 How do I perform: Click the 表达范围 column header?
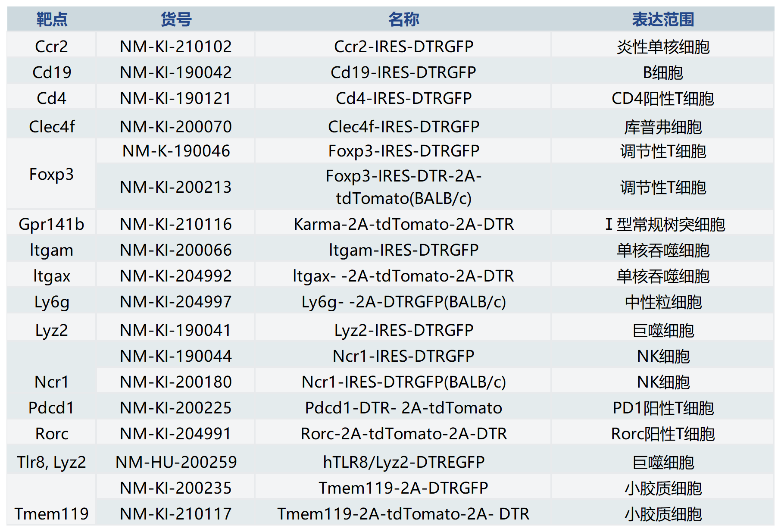[x=663, y=19]
